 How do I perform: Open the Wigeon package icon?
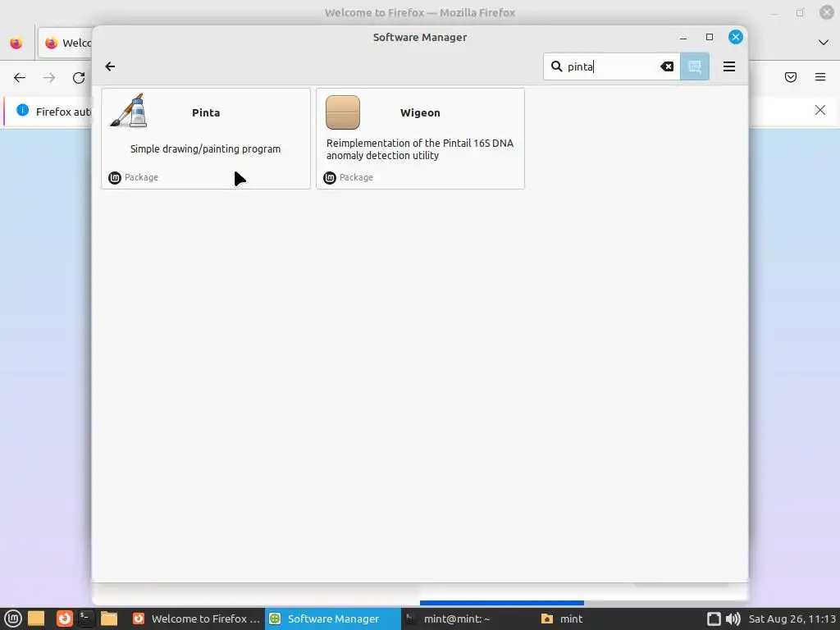tap(343, 112)
